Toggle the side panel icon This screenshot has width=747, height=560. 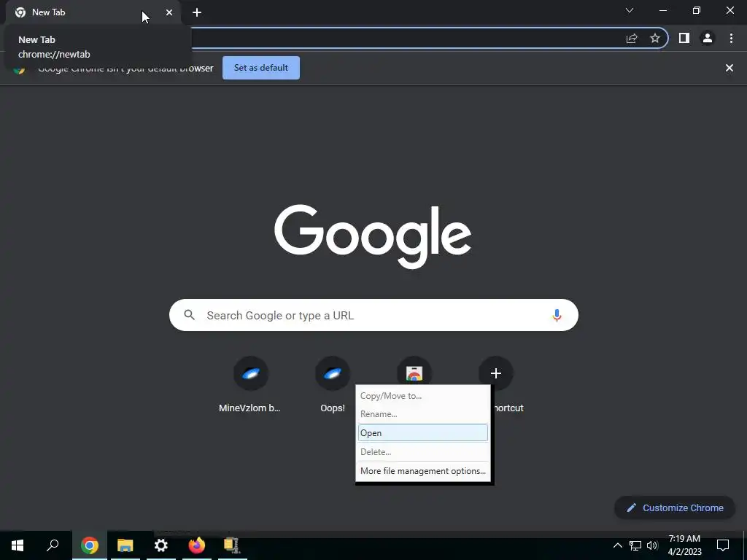pos(684,38)
